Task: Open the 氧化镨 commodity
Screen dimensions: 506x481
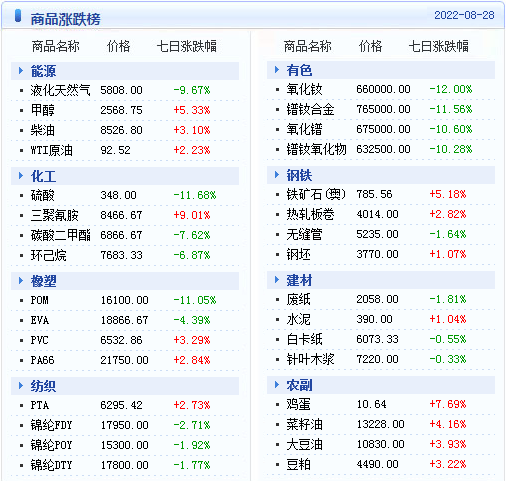Action: pyautogui.click(x=304, y=129)
